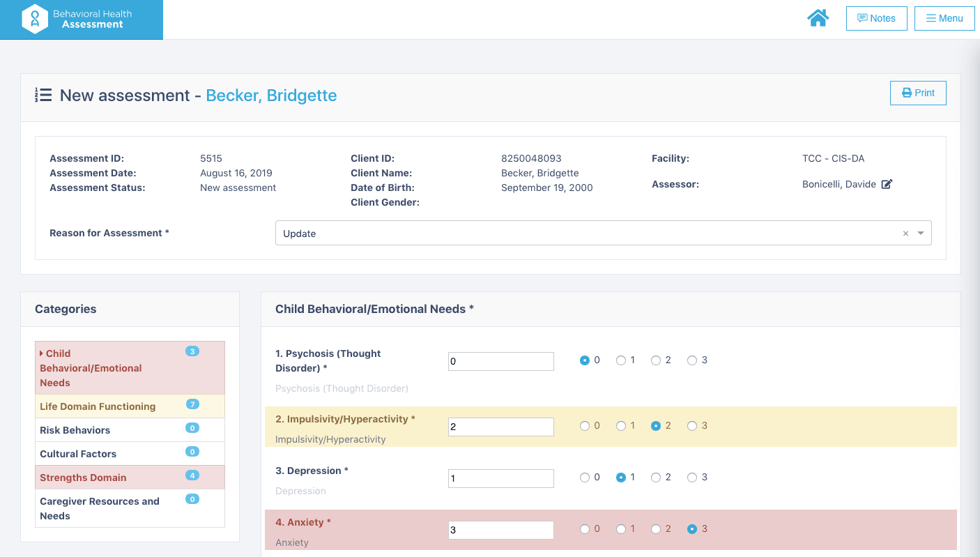Set Psychosis rating to 1
980x557 pixels.
[x=620, y=360]
